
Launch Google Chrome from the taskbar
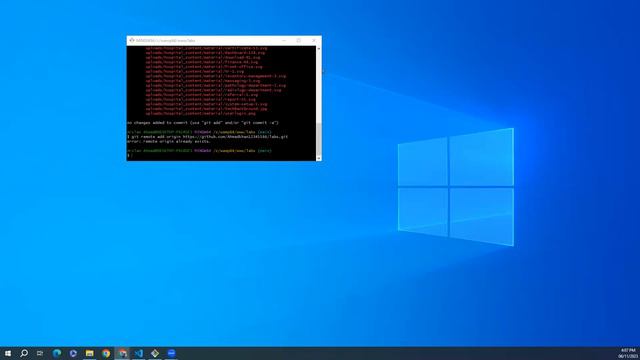(x=106, y=353)
